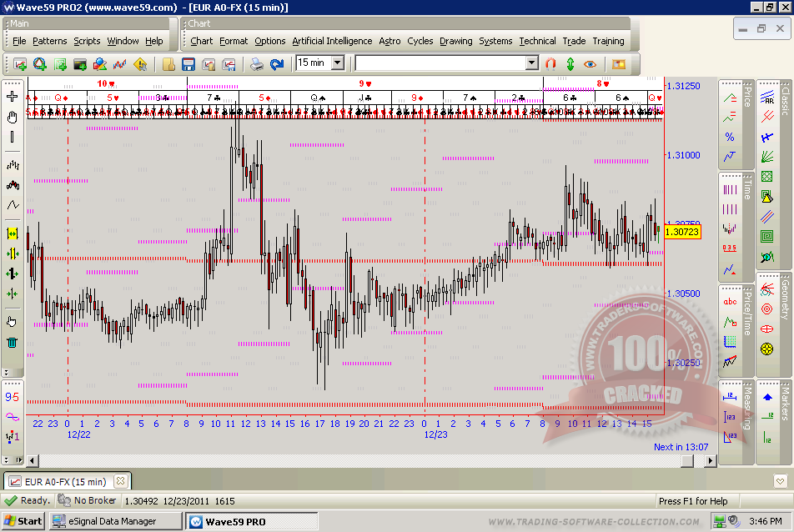Click the blue floppy disk save icon
This screenshot has height=532, width=794.
(188, 64)
